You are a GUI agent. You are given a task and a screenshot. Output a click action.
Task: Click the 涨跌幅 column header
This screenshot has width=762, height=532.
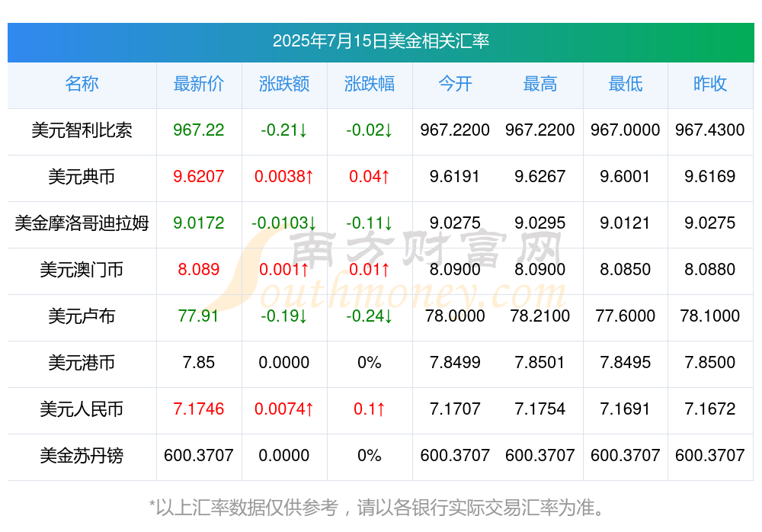370,84
